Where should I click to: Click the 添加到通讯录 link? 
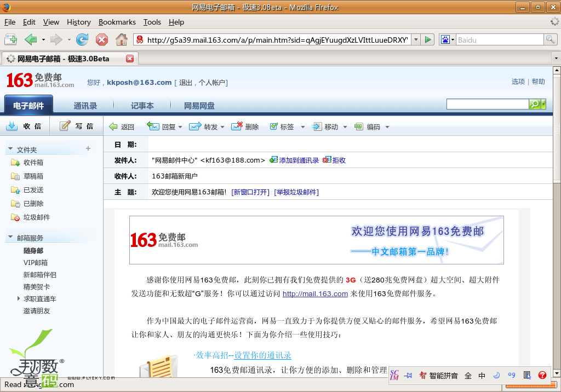pyautogui.click(x=299, y=160)
